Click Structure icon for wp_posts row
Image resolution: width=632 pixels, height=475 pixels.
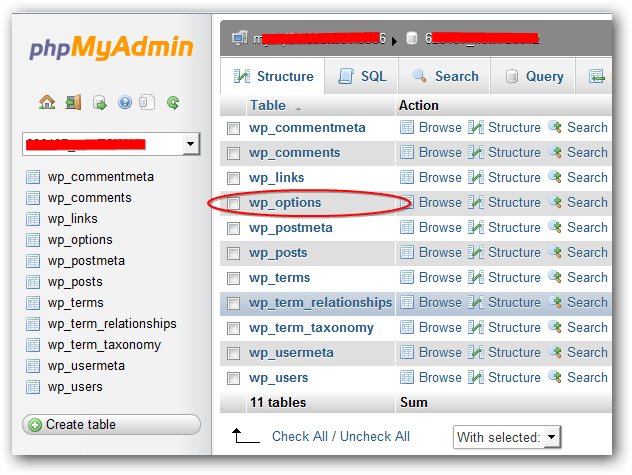click(x=476, y=252)
